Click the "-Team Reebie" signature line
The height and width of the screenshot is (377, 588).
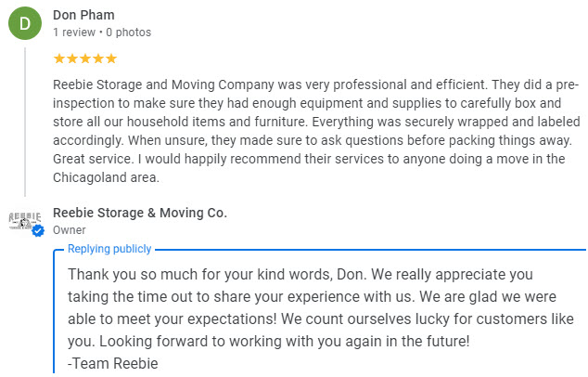pos(113,363)
